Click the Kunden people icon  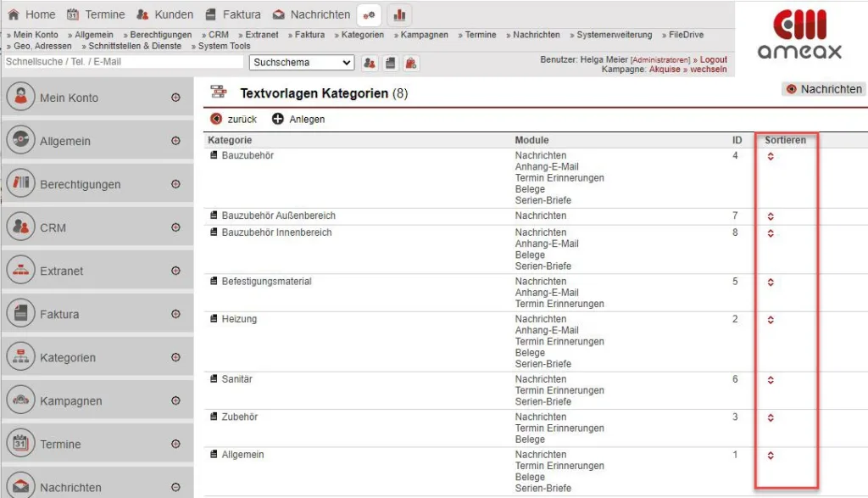tap(142, 14)
